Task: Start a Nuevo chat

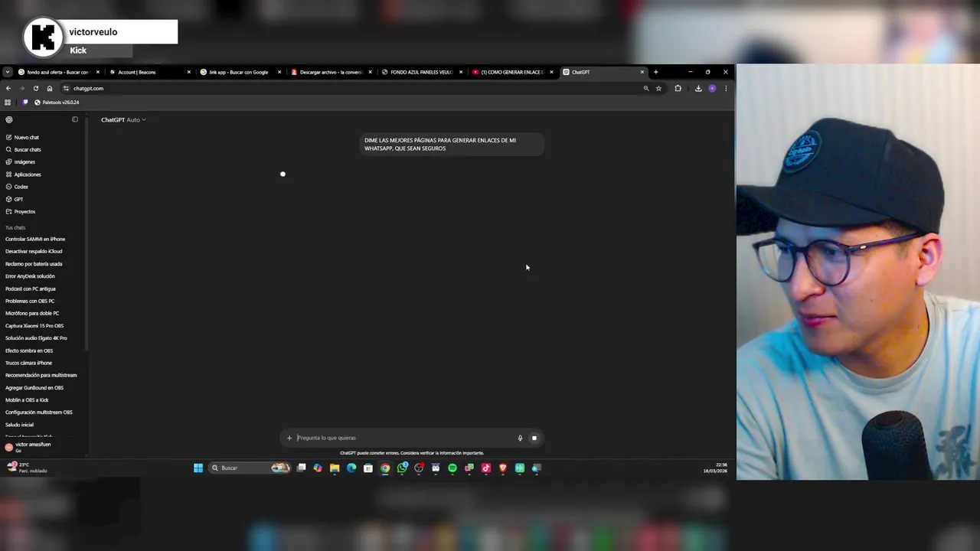Action: pos(22,137)
